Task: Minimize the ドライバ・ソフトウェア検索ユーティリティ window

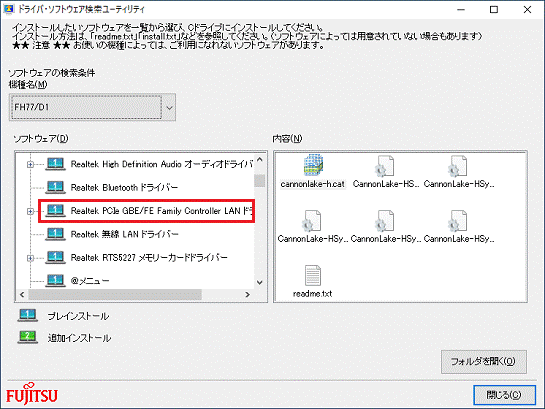Action: 461,9
